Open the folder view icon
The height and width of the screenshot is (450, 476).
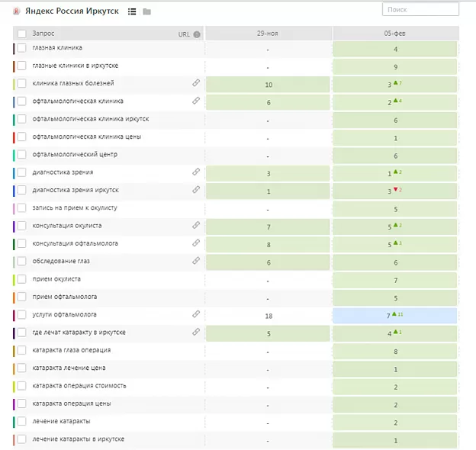pyautogui.click(x=146, y=11)
